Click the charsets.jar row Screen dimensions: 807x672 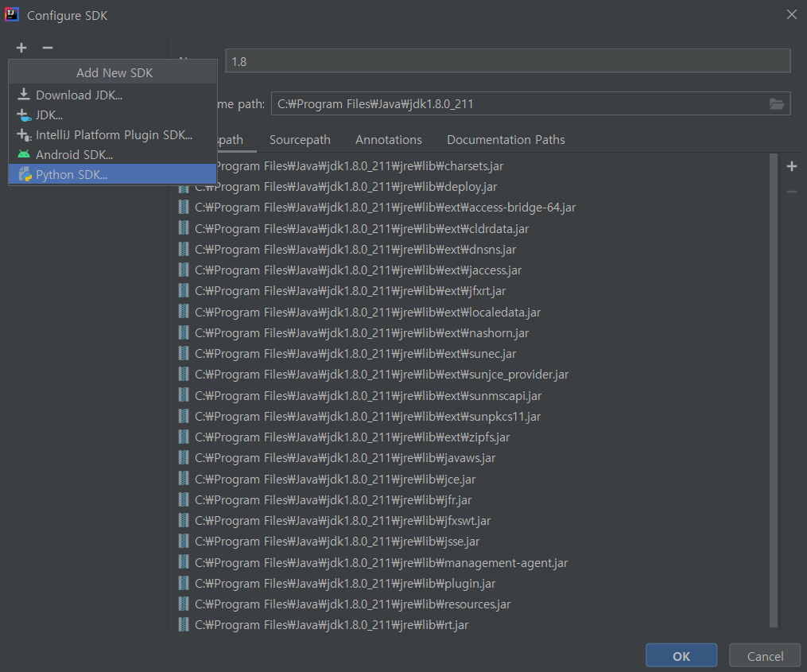pyautogui.click(x=360, y=166)
